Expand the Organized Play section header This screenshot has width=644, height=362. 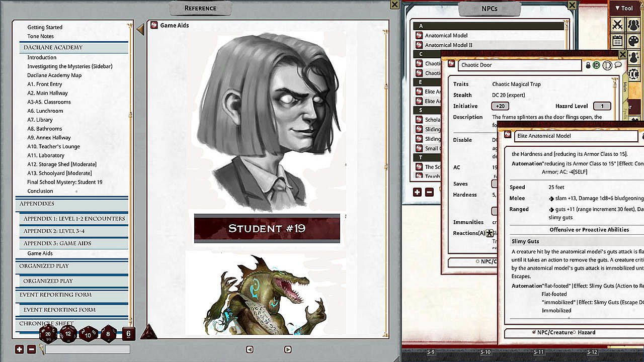click(x=44, y=266)
